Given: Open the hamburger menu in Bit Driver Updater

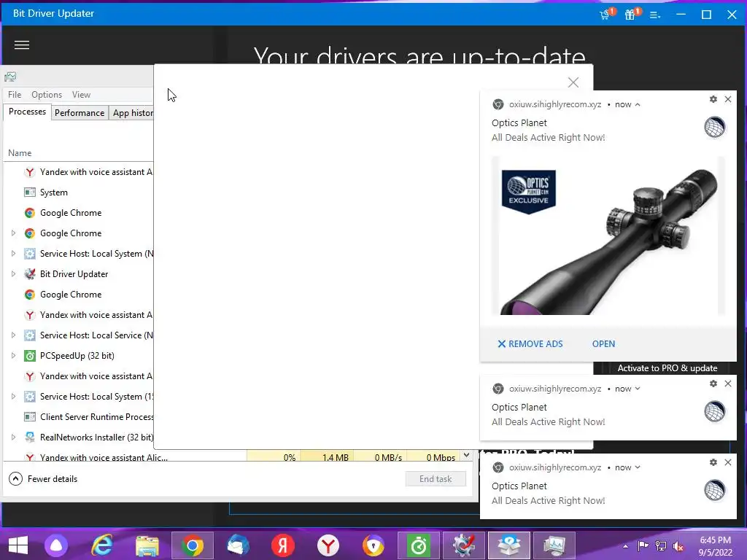Looking at the screenshot, I should (21, 44).
